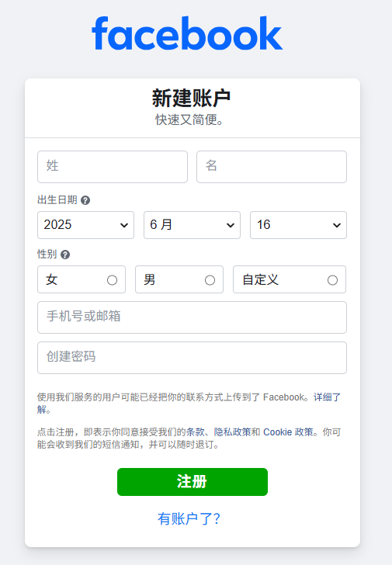Viewport: 392px width, 565px height.
Task: Click the 手机号或邮箱 input field
Action: [x=192, y=317]
